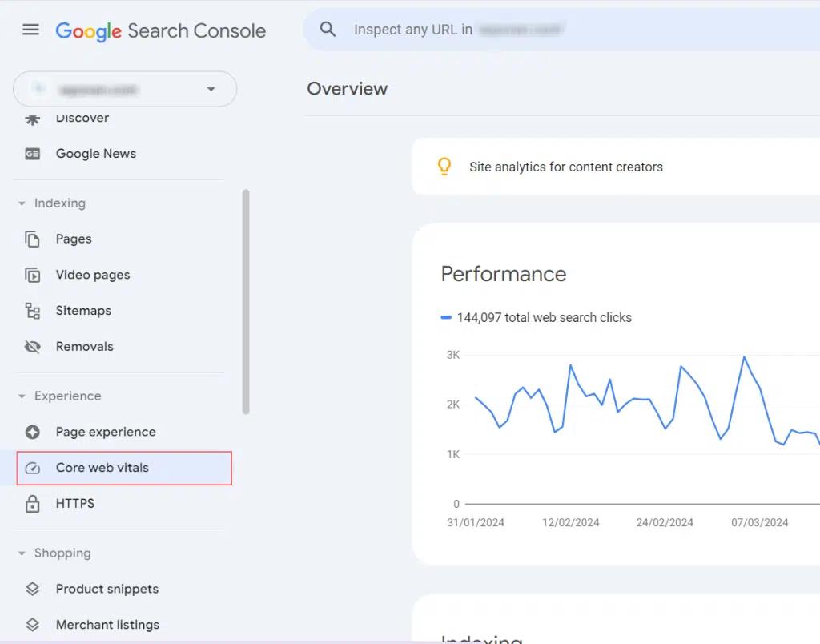The height and width of the screenshot is (644, 820).
Task: Click the 12/02/2024 axis date label
Action: (570, 522)
